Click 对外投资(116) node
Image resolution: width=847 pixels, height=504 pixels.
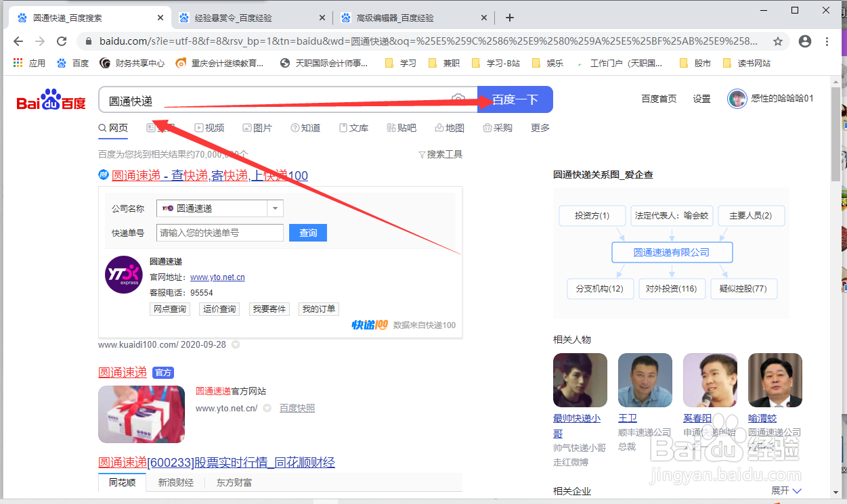click(672, 289)
